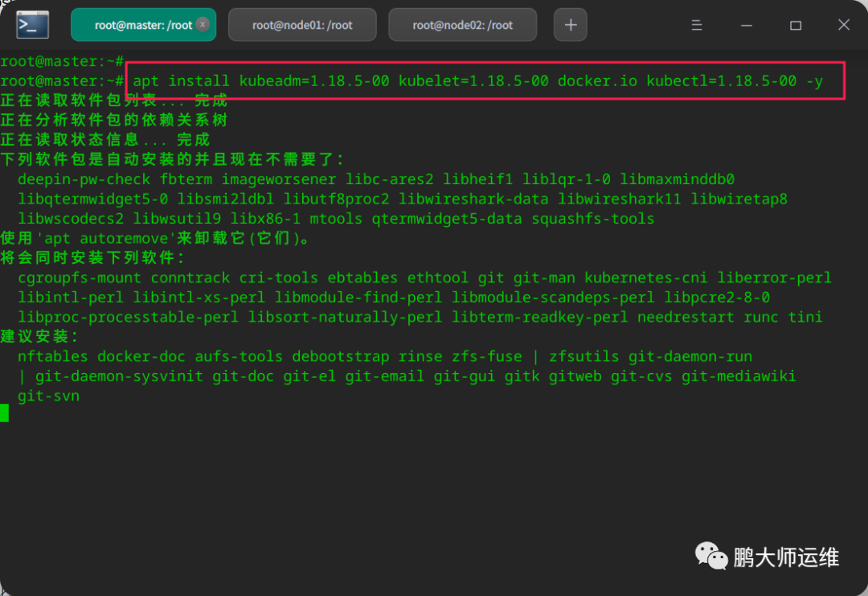Click the 'zfsutils' suggested package
The width and height of the screenshot is (868, 596).
pyautogui.click(x=584, y=356)
